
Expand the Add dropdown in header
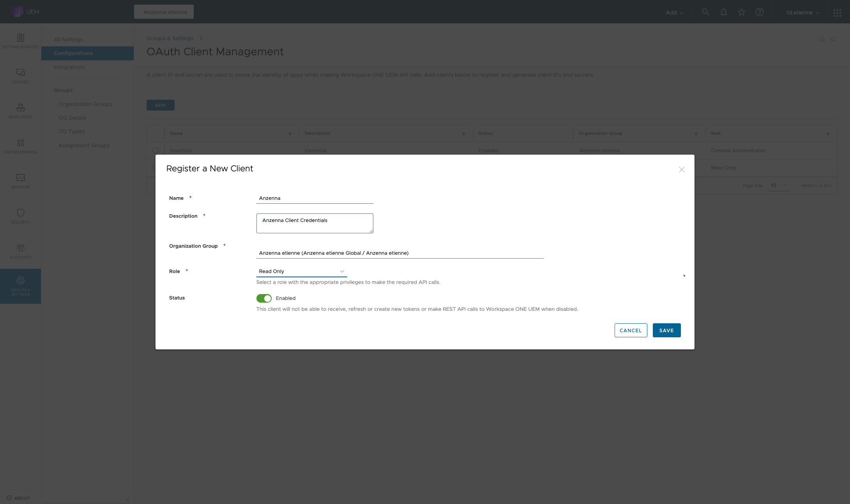click(x=674, y=12)
